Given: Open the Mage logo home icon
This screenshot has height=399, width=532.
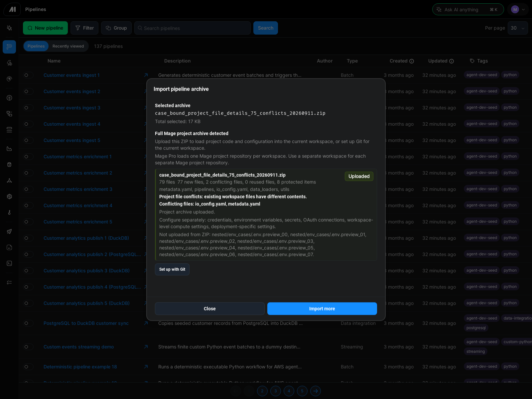Looking at the screenshot, I should coord(12,9).
